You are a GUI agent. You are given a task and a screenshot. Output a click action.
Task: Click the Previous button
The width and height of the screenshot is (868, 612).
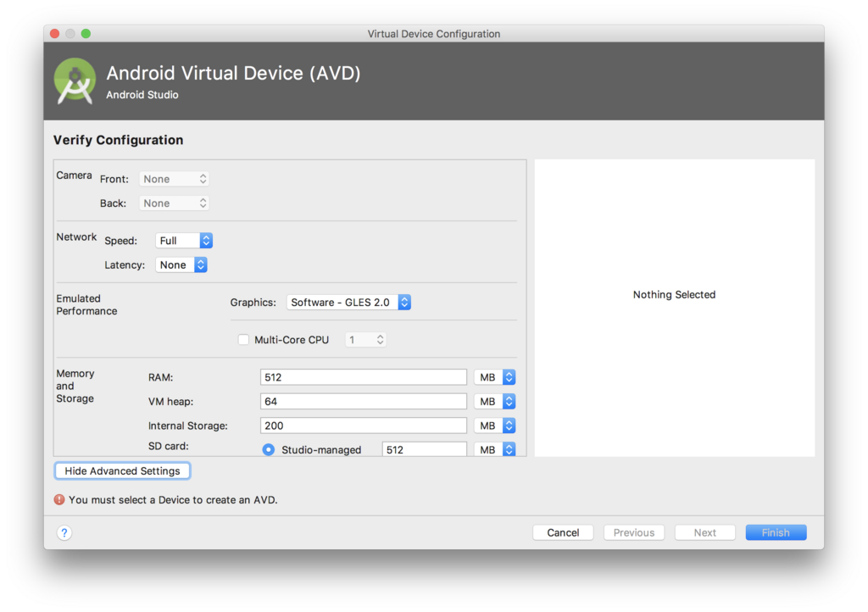(x=634, y=532)
